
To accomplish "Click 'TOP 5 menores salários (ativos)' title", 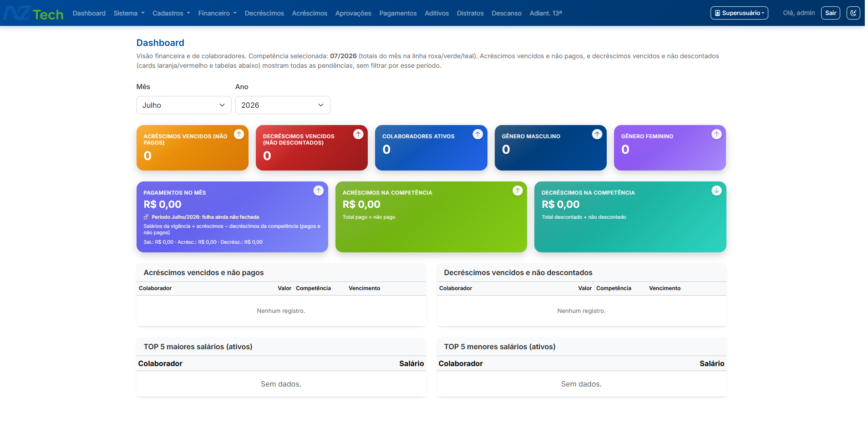I will point(500,347).
